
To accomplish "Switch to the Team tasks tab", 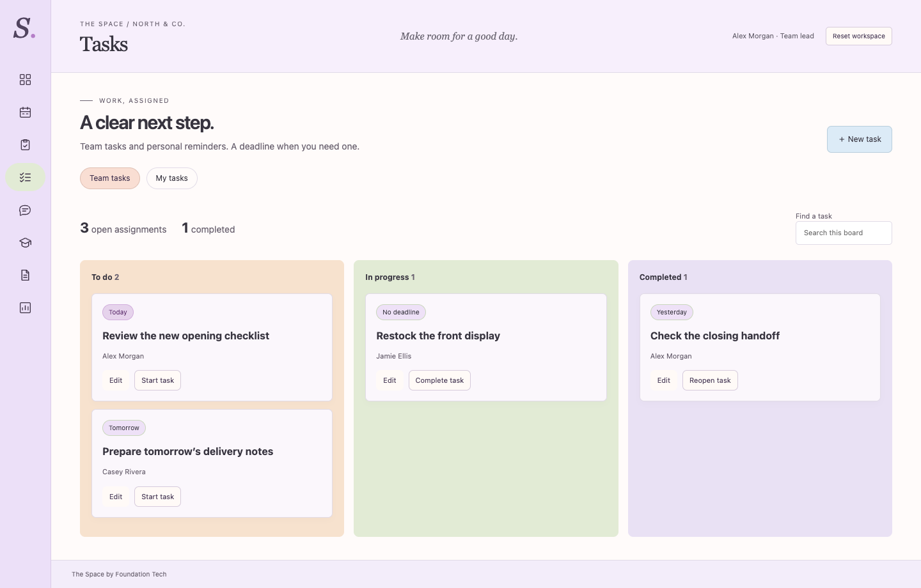I will [110, 178].
